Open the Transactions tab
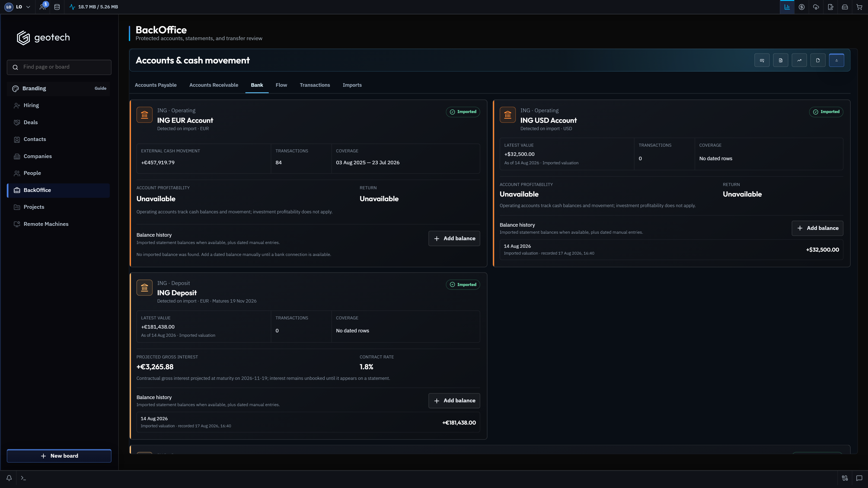The image size is (868, 488). (315, 85)
